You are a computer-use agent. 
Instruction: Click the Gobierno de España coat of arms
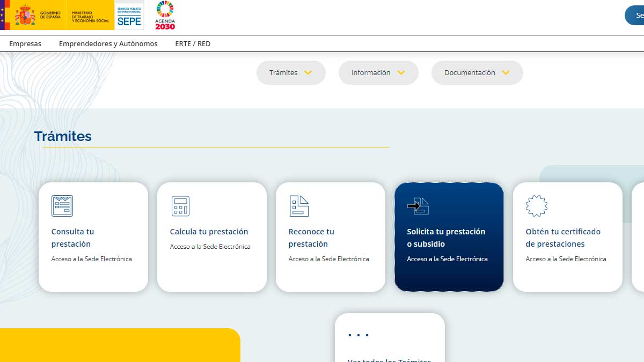tap(21, 16)
